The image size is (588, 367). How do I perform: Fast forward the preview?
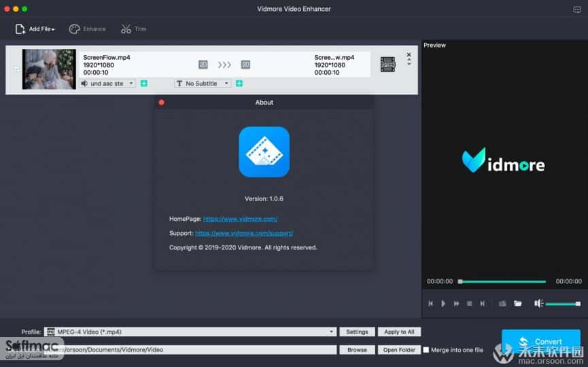pyautogui.click(x=456, y=304)
